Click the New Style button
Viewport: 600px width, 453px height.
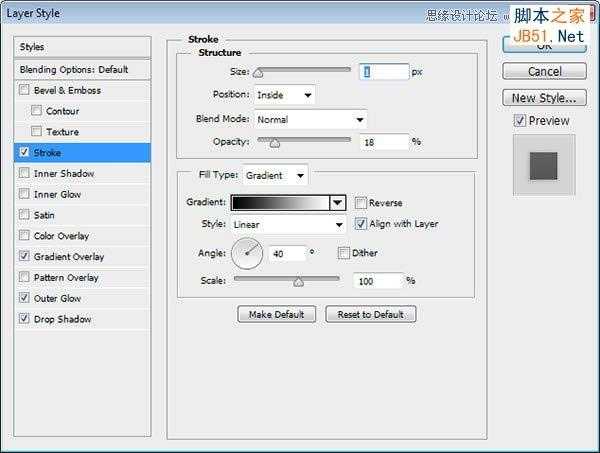pyautogui.click(x=544, y=98)
